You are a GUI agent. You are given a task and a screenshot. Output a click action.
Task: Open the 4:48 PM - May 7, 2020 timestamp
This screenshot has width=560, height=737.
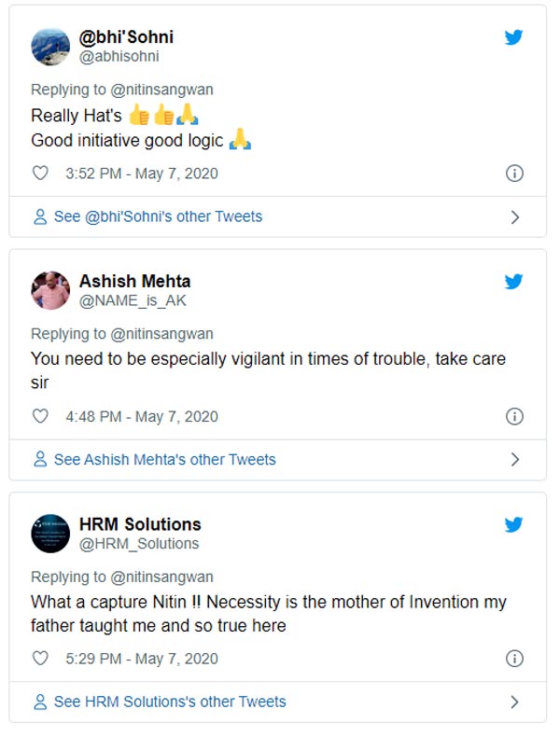(x=142, y=416)
